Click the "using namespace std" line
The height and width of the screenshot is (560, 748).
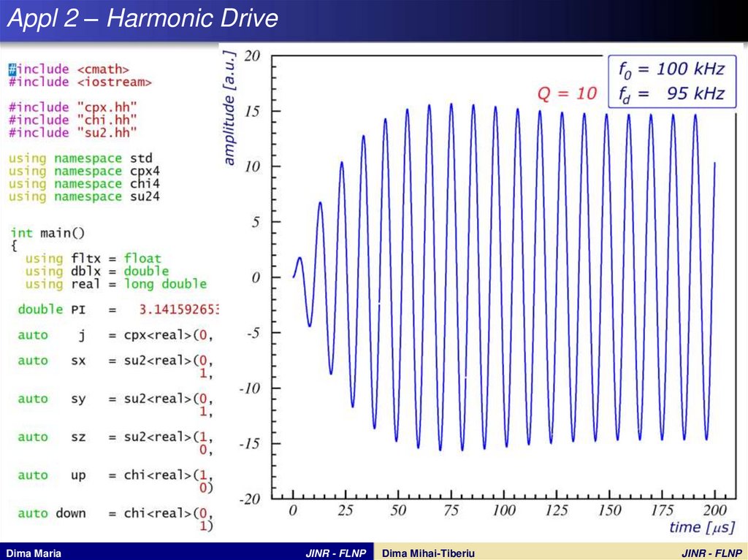tap(80, 158)
